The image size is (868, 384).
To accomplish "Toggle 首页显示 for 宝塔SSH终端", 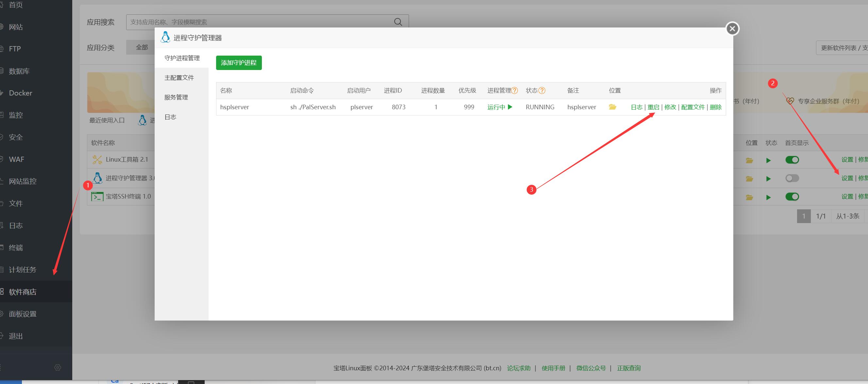I will click(x=792, y=197).
